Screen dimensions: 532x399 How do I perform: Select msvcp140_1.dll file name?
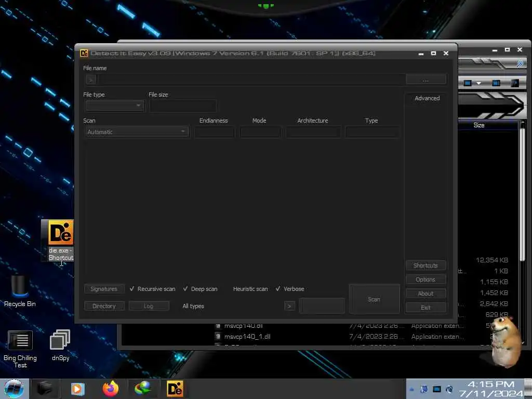[247, 337]
